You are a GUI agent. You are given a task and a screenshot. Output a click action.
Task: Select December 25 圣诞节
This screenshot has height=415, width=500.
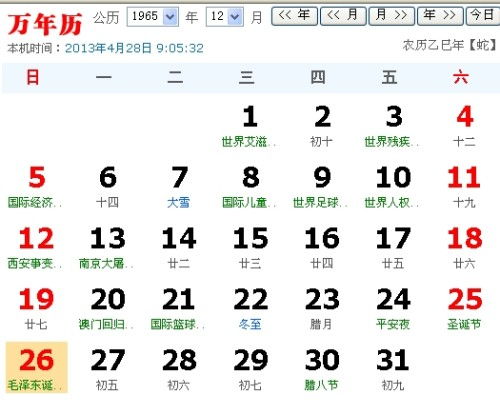[464, 308]
